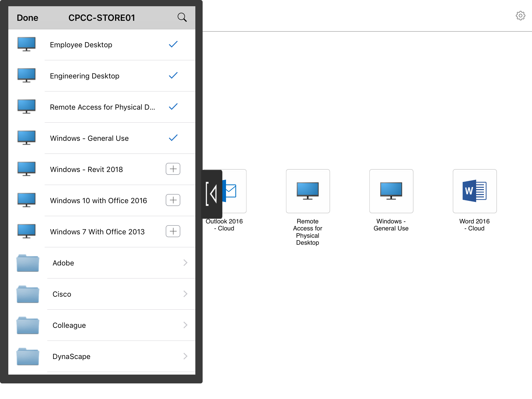Uncheck Remote Access for Physical D... checkmark
The width and height of the screenshot is (532, 399).
(x=173, y=107)
